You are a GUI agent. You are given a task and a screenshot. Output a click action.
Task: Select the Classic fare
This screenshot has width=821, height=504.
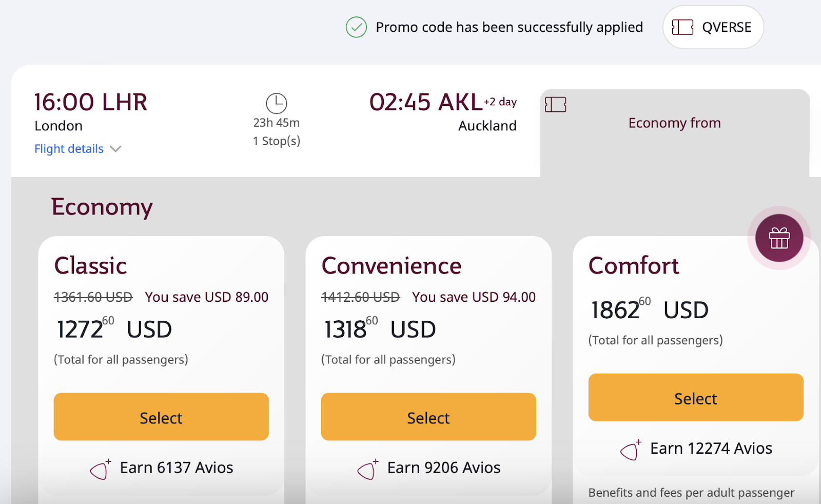tap(161, 417)
